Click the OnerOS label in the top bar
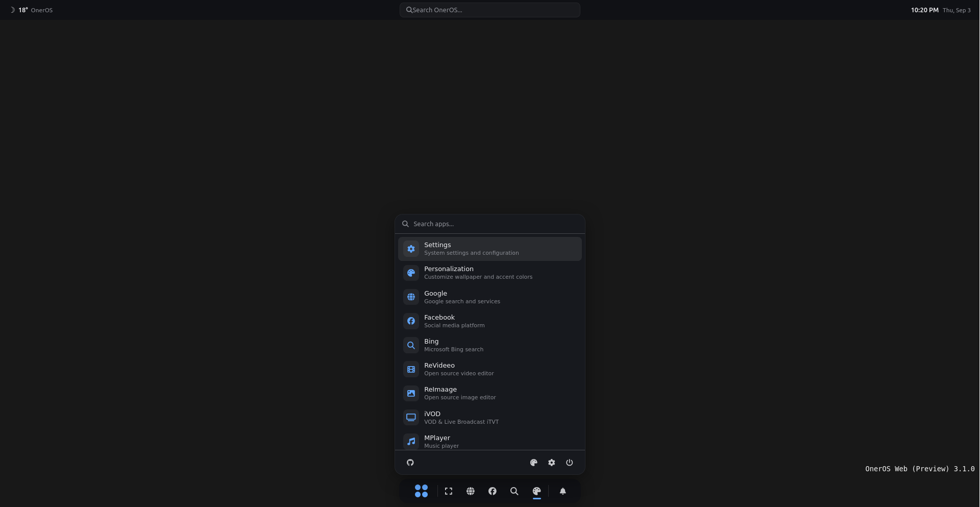Screen dimensions: 980x507 pos(42,10)
